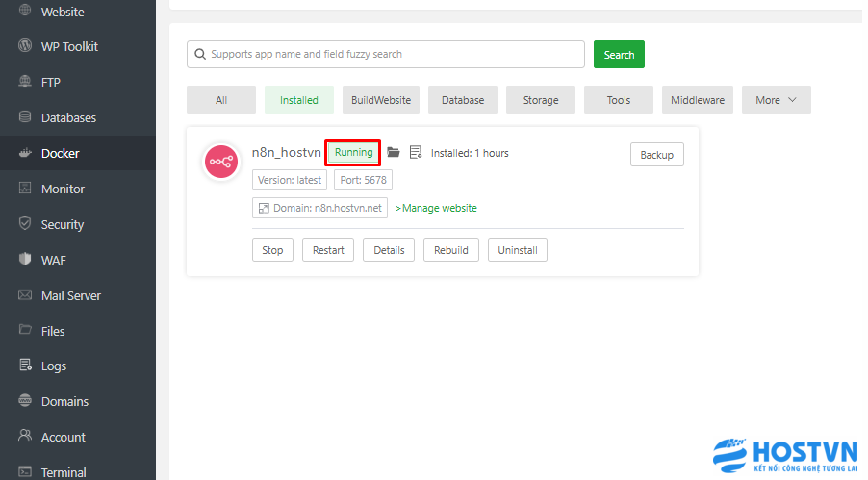Viewport: 868px width, 480px height.
Task: Show Tools category apps
Action: [619, 100]
